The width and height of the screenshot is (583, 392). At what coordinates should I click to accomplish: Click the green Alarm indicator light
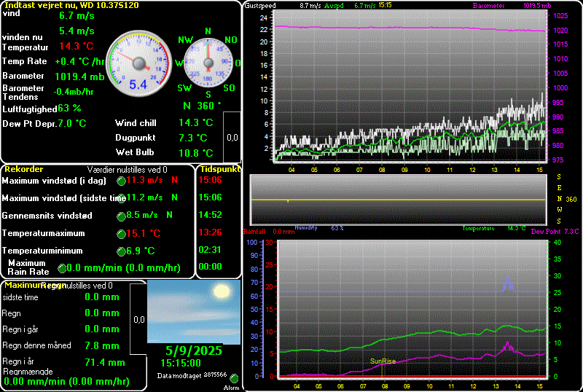click(x=234, y=379)
